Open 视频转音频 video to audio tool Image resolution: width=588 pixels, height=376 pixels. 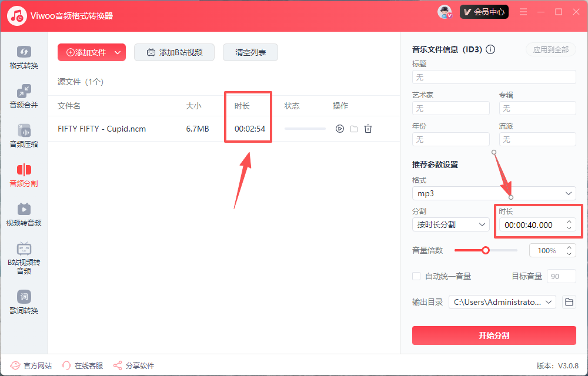[24, 215]
